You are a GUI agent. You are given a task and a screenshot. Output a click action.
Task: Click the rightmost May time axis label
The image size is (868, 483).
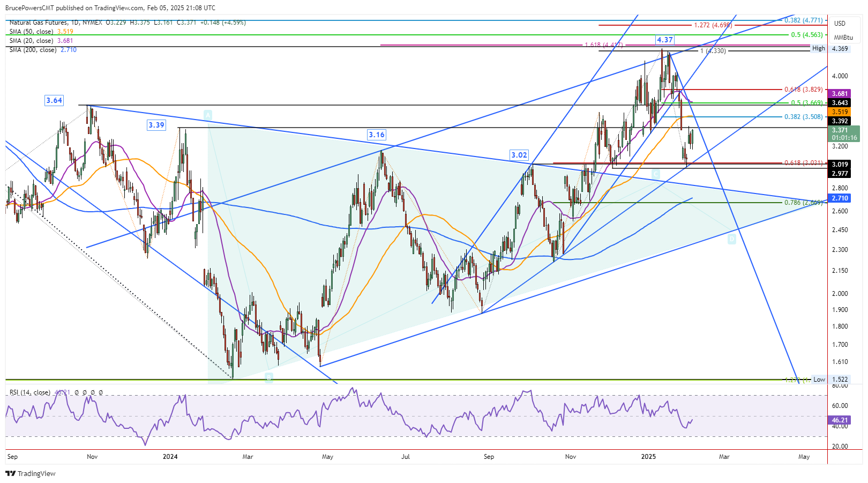[804, 457]
